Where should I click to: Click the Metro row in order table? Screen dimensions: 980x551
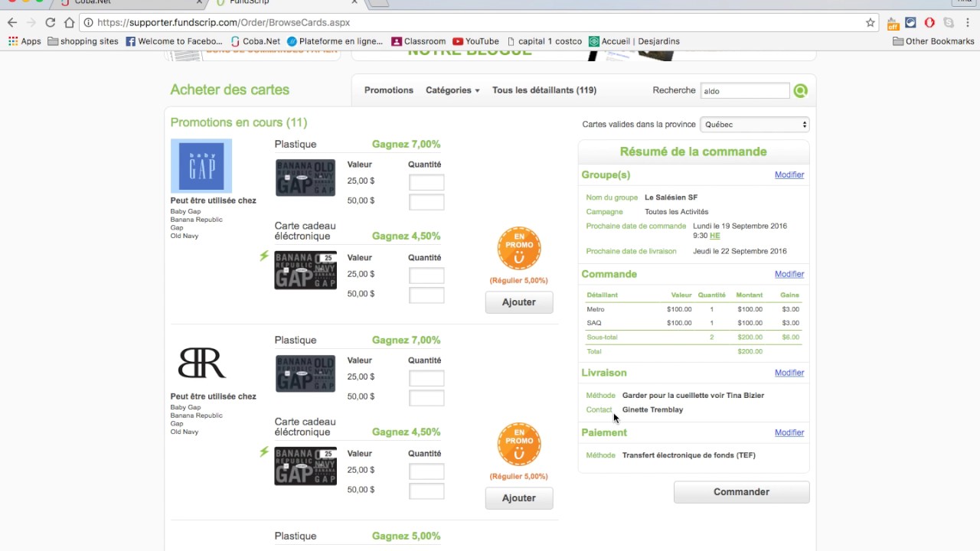pos(693,309)
